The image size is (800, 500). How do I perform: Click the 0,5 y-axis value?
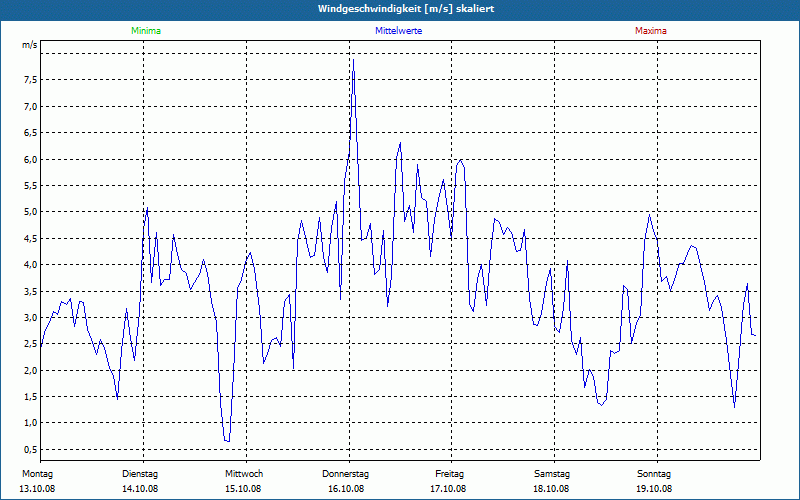(30, 449)
